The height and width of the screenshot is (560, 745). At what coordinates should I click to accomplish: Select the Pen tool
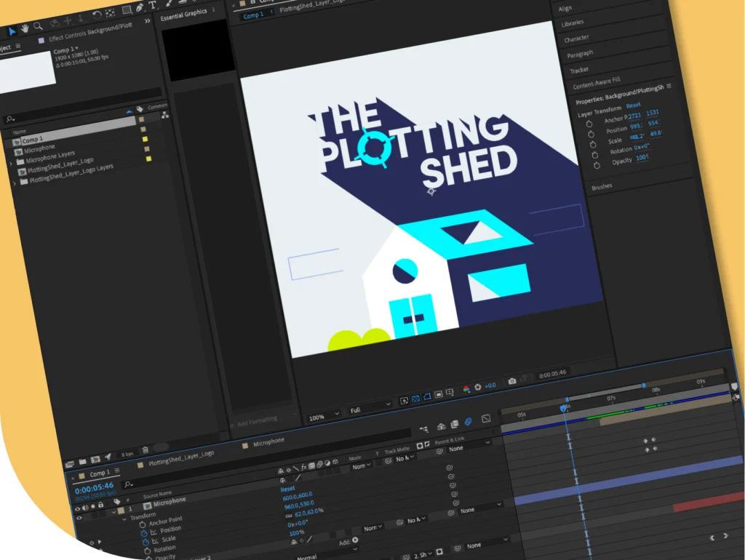[x=140, y=7]
